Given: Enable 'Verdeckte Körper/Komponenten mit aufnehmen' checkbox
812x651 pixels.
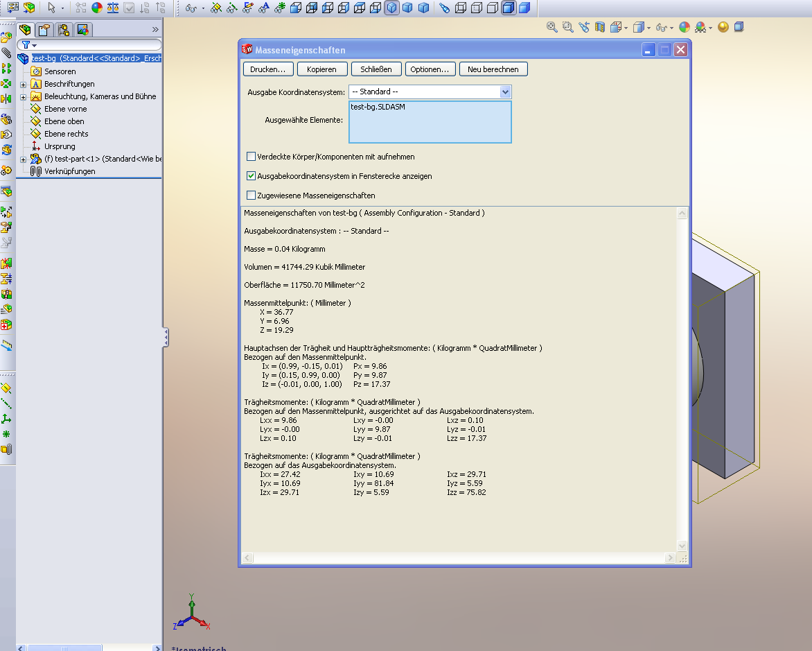Looking at the screenshot, I should click(x=251, y=157).
